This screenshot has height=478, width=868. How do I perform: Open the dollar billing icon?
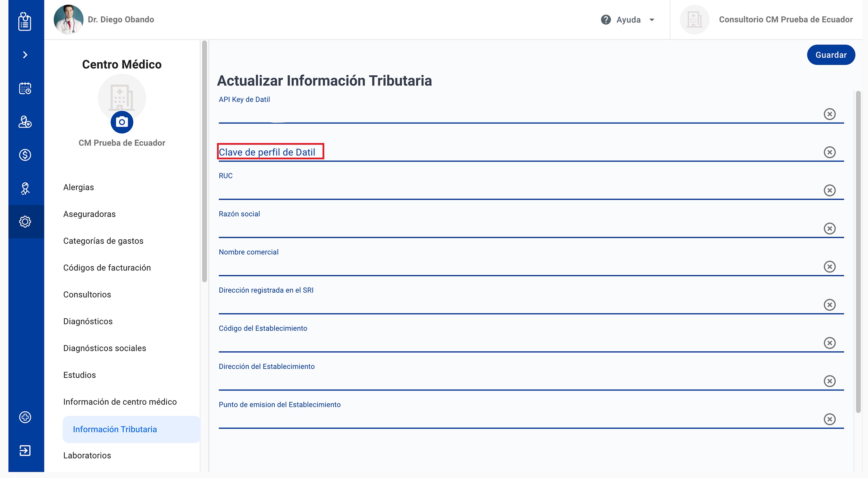click(x=25, y=155)
